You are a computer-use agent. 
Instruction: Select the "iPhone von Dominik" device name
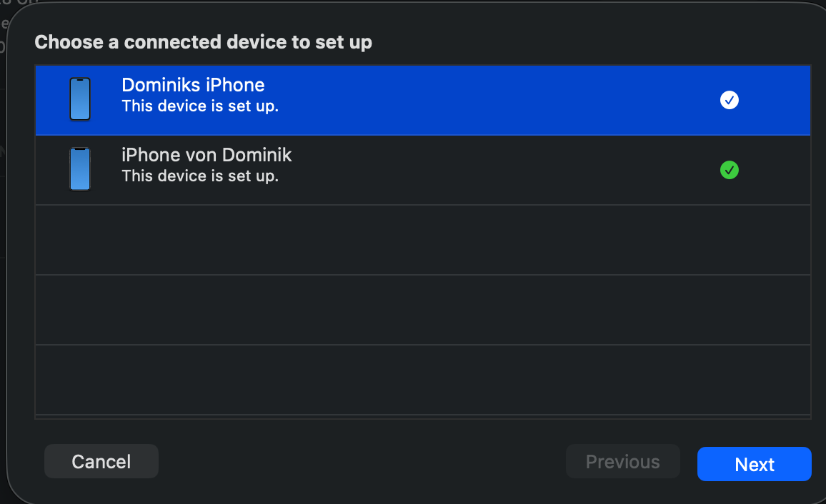click(x=206, y=155)
